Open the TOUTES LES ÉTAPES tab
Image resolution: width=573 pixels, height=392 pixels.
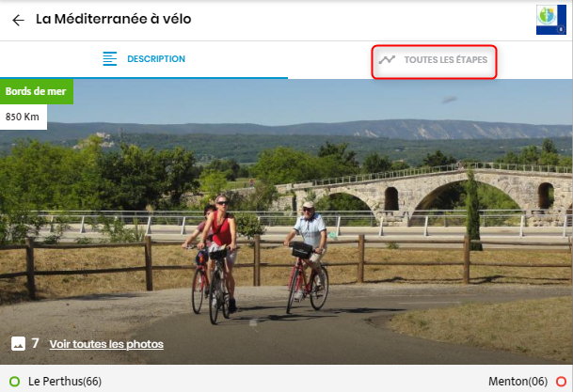point(445,60)
